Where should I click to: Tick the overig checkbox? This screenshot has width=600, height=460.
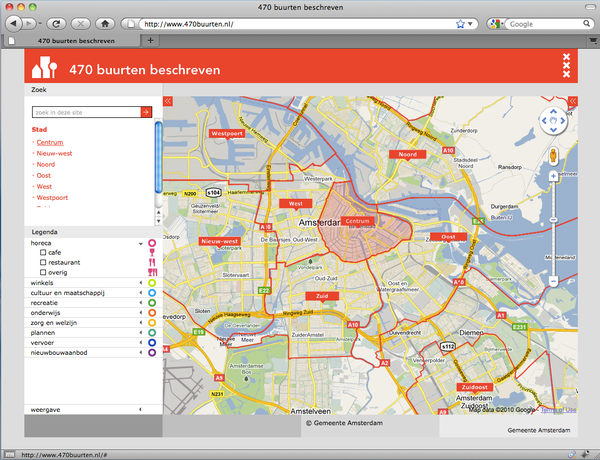43,273
